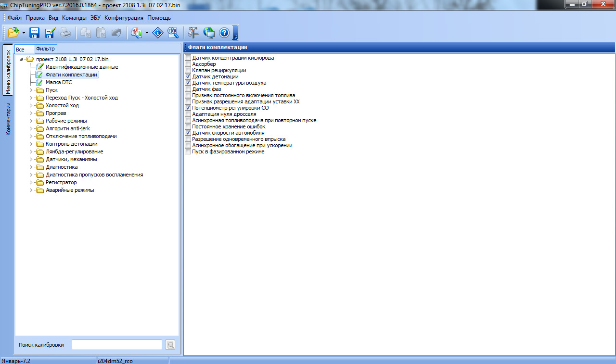Click the copy icon in toolbar
The height and width of the screenshot is (364, 616).
pyautogui.click(x=86, y=33)
